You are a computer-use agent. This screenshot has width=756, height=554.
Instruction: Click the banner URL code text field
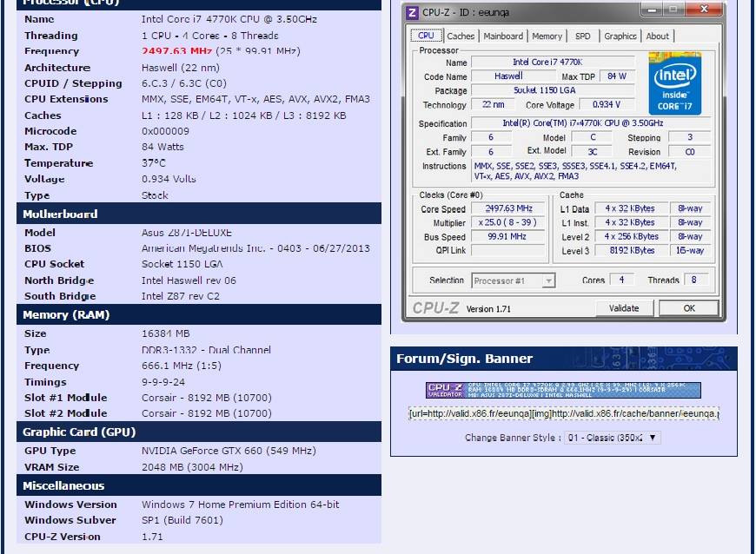pos(564,413)
